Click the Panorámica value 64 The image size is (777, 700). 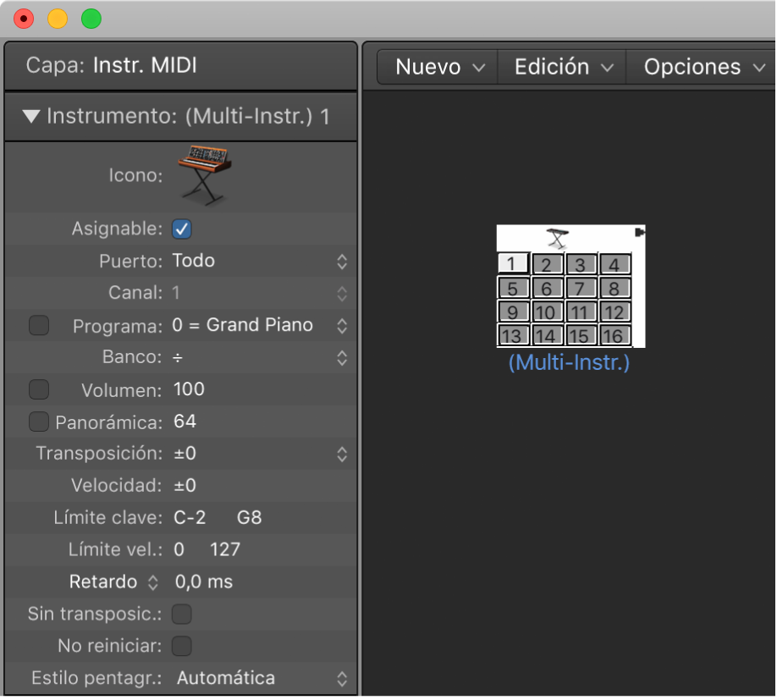(185, 422)
